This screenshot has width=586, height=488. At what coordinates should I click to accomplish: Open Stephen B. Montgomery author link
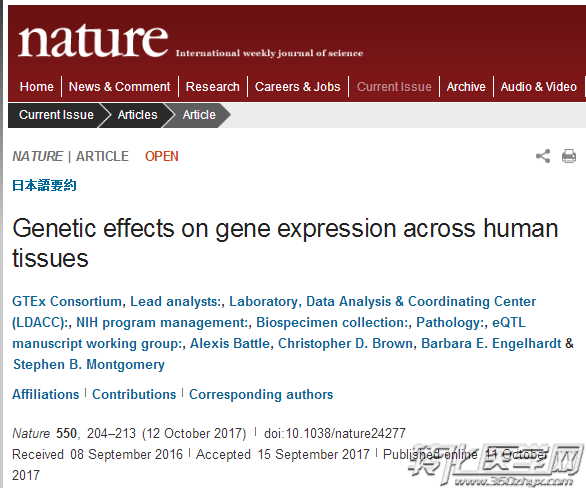point(89,364)
